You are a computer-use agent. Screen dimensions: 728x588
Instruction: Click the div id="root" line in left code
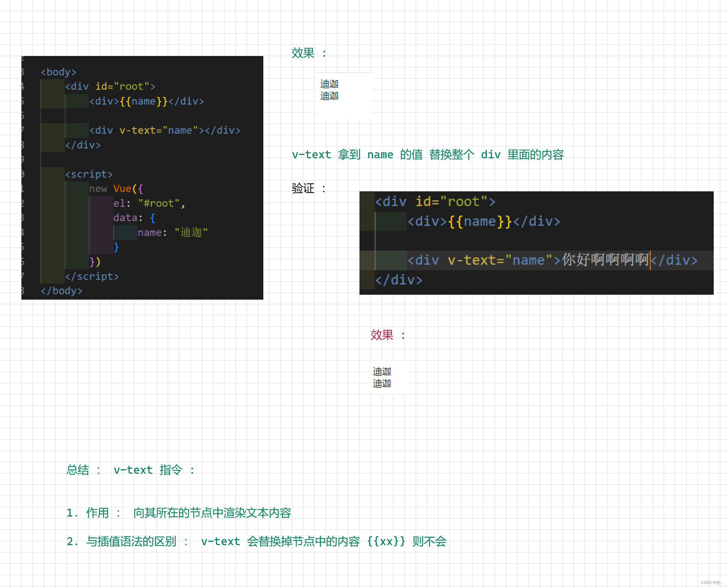110,86
